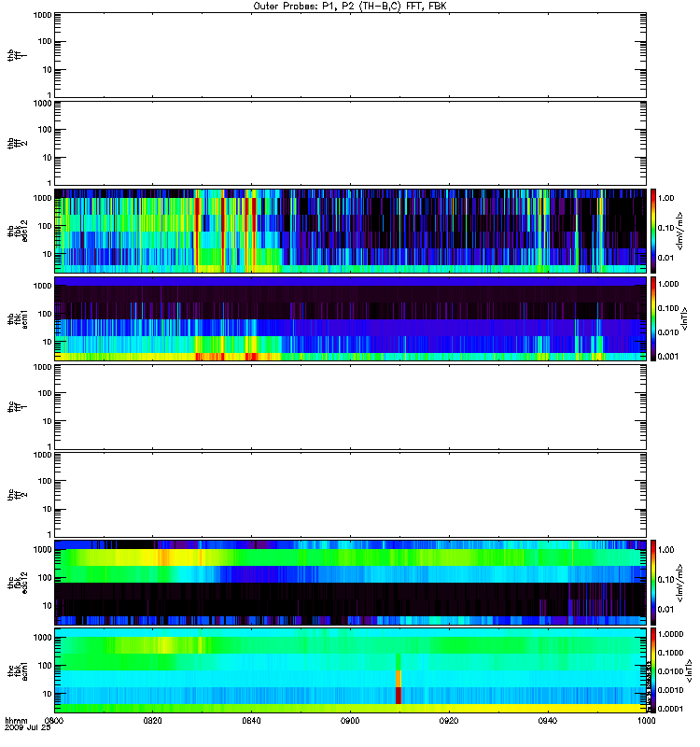The height and width of the screenshot is (747, 700).
Task: Click the thb fbk scm1 nT color bar
Action: [653, 318]
